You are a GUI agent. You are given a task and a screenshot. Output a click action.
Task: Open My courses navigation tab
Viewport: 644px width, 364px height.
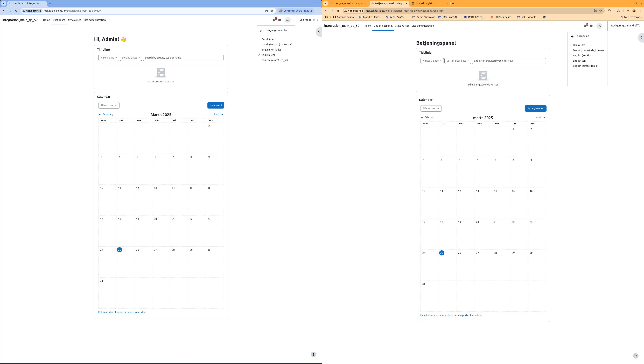[75, 20]
